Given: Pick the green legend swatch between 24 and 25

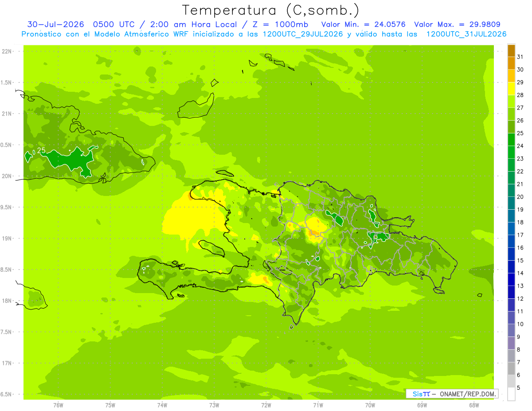Looking at the screenshot, I should [511, 140].
